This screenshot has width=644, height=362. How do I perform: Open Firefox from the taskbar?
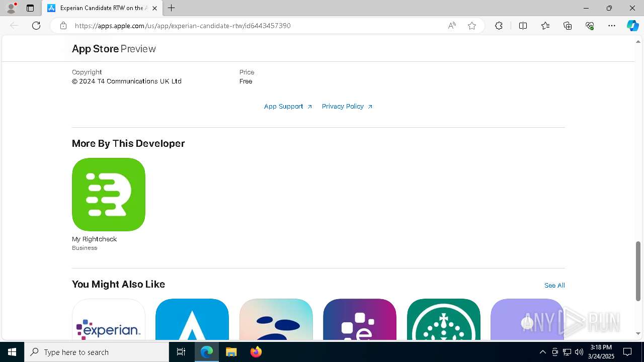coord(256,352)
